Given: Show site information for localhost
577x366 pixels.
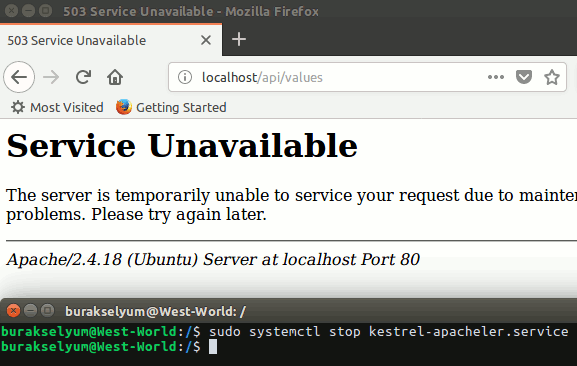Looking at the screenshot, I should coord(185,77).
